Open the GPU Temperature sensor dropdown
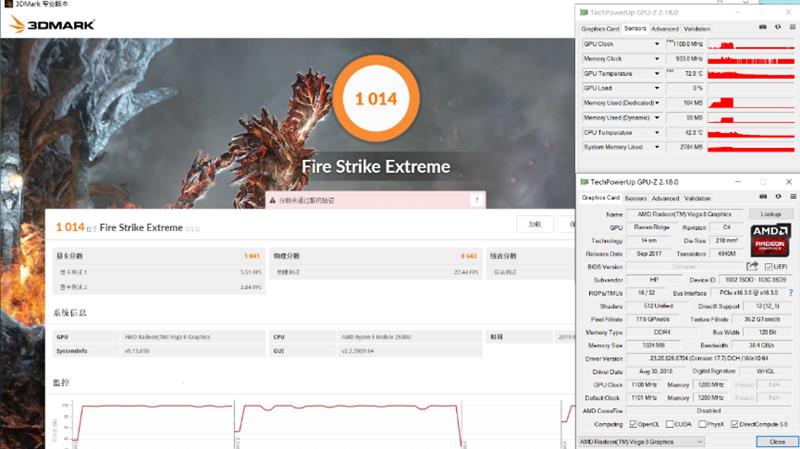The width and height of the screenshot is (800, 449). click(656, 73)
